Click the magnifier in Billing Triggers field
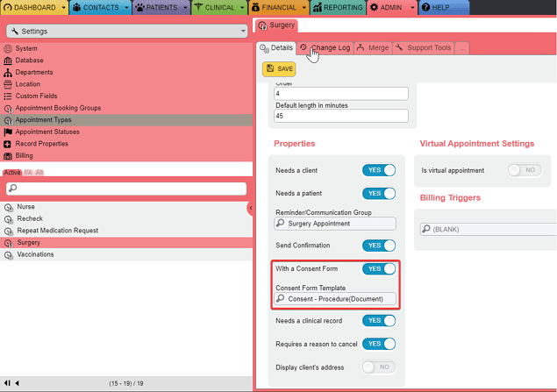The width and height of the screenshot is (557, 392). [x=426, y=229]
